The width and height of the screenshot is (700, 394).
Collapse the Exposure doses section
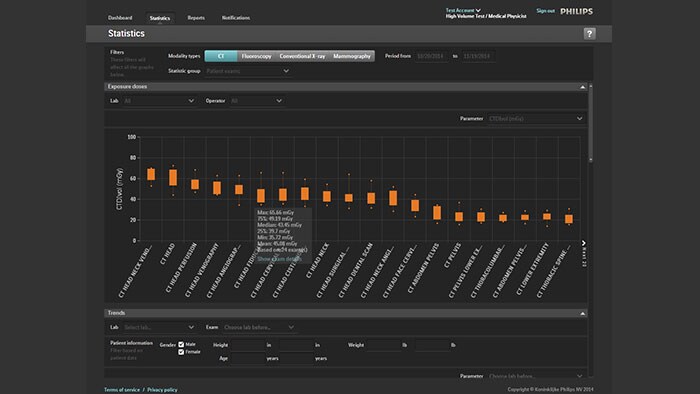pos(583,87)
